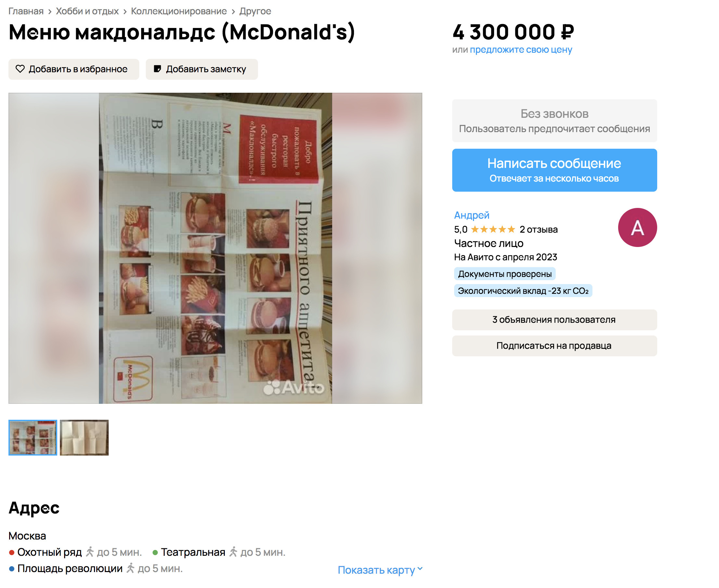Open the main McDonald's menu photo

[215, 248]
